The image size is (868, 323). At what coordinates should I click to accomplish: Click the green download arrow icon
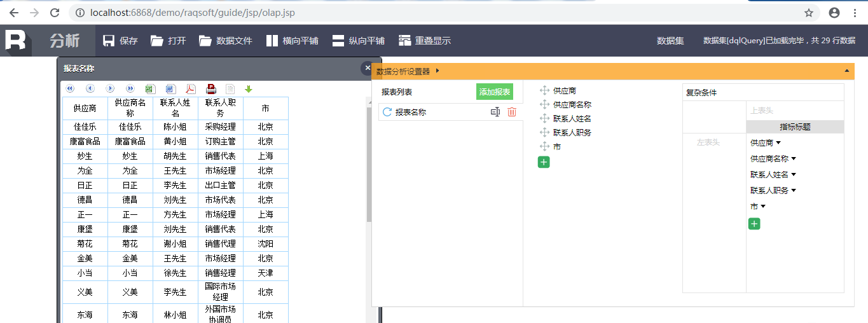pos(249,89)
